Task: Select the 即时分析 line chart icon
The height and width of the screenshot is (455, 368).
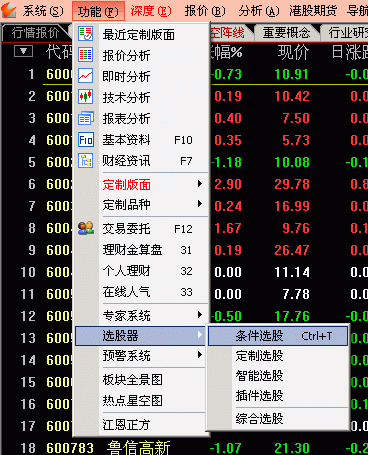Action: pyautogui.click(x=86, y=76)
